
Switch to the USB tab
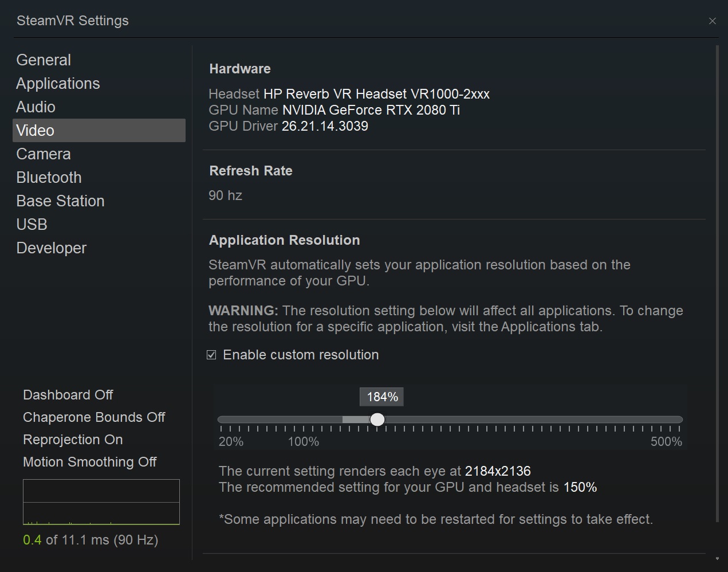(32, 225)
